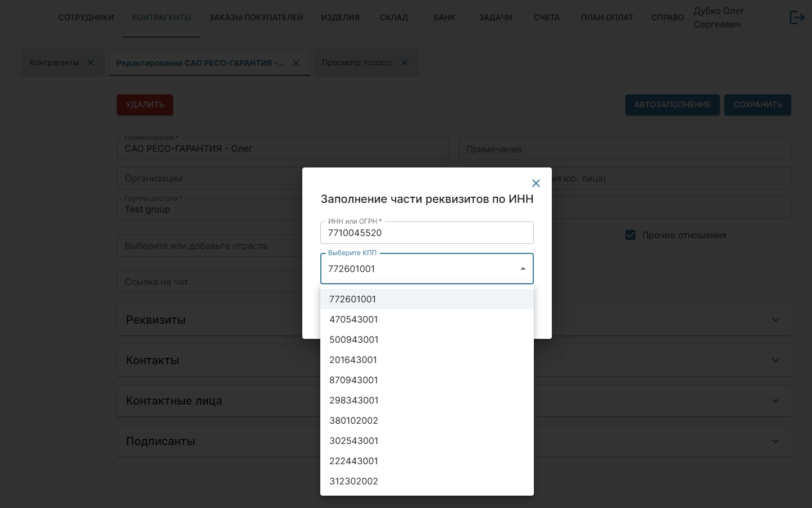Expand the Контактные лица section chevron

click(775, 401)
